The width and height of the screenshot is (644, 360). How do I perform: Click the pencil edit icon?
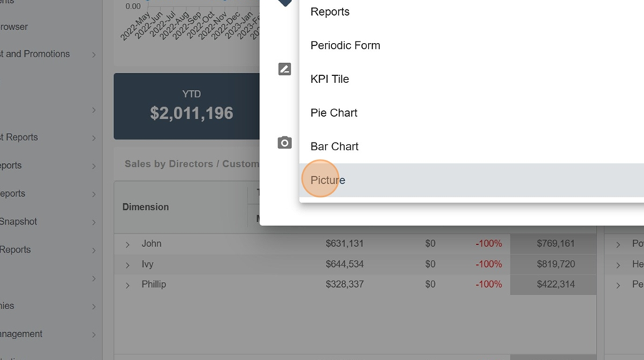point(285,69)
